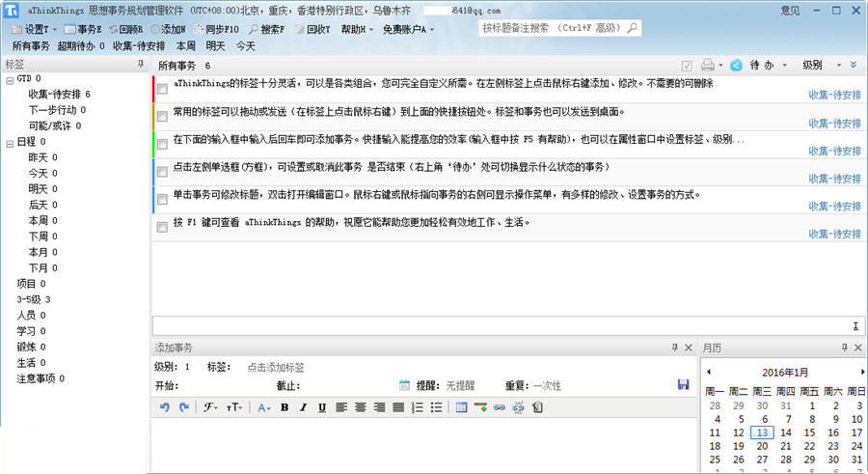Click the 明天 shortcut button in top bar

point(215,46)
